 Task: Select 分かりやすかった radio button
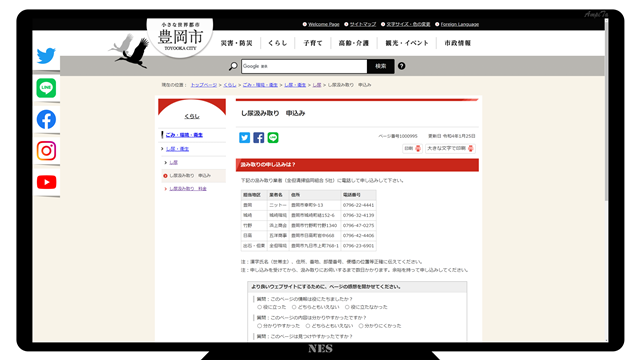click(x=259, y=326)
